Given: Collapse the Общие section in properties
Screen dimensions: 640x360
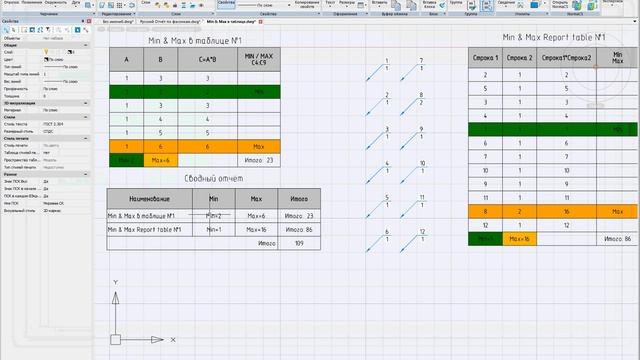Looking at the screenshot, I should [86, 45].
